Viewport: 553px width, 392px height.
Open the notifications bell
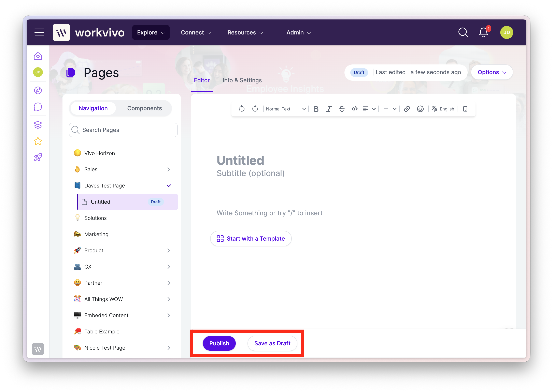coord(484,32)
